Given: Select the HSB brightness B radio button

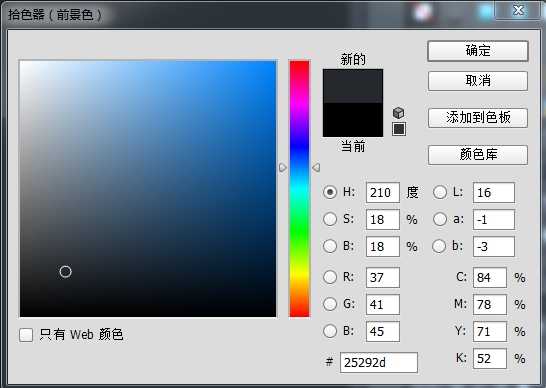Looking at the screenshot, I should coord(330,246).
